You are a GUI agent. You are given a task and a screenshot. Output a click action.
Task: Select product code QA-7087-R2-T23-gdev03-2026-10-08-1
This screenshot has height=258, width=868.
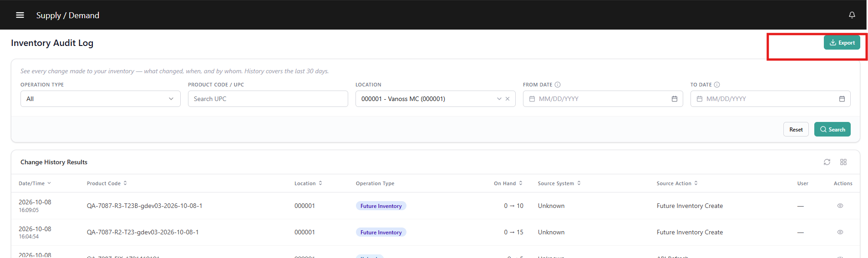[142, 232]
